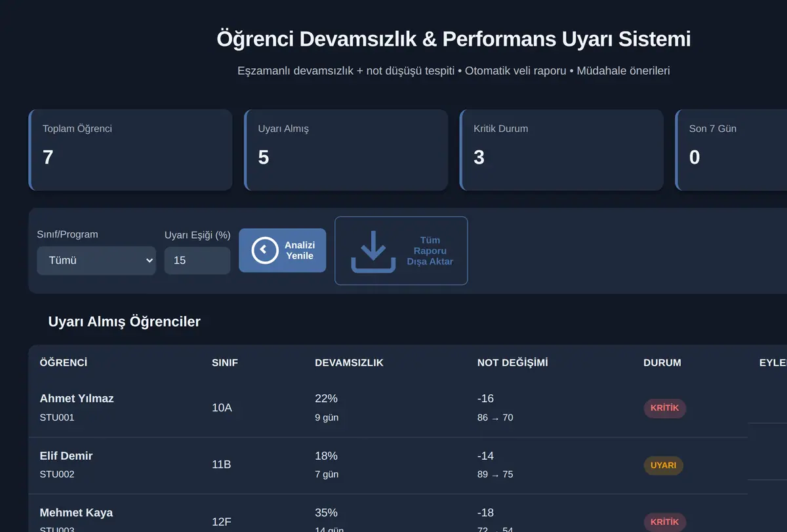The width and height of the screenshot is (787, 532).
Task: Click KRİTİK badge in Mehmet Kaya row
Action: click(664, 522)
